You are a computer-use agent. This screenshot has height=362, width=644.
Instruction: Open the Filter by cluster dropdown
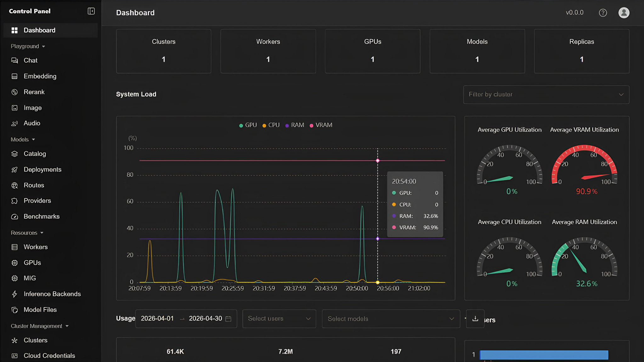546,95
